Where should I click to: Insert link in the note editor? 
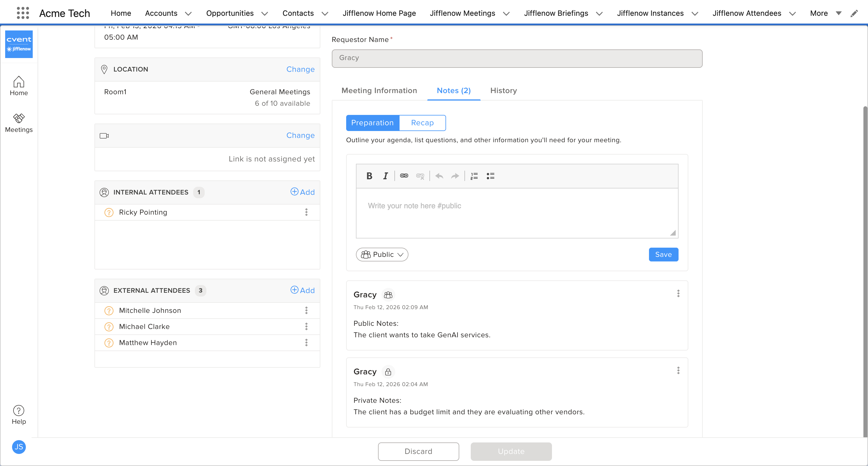point(404,176)
